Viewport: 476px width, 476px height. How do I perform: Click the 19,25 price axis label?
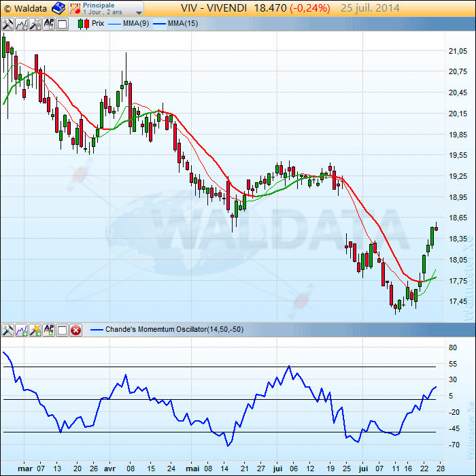coord(458,176)
